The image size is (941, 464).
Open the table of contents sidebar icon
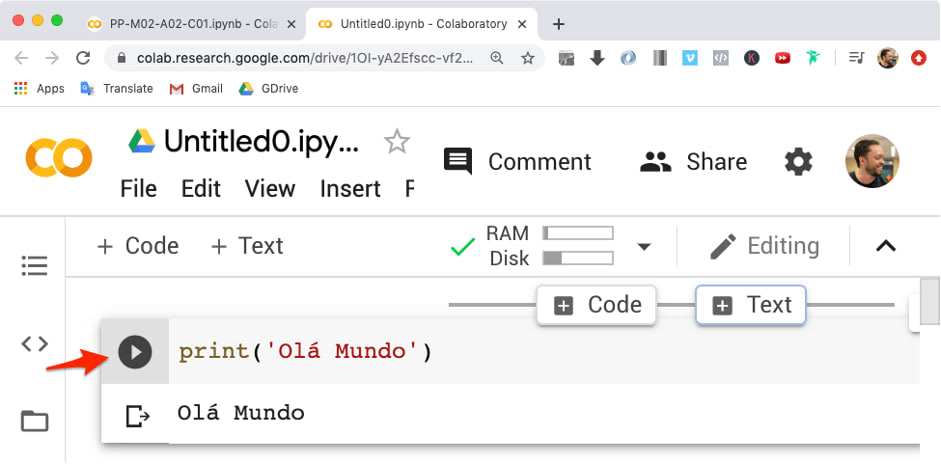coord(34,265)
